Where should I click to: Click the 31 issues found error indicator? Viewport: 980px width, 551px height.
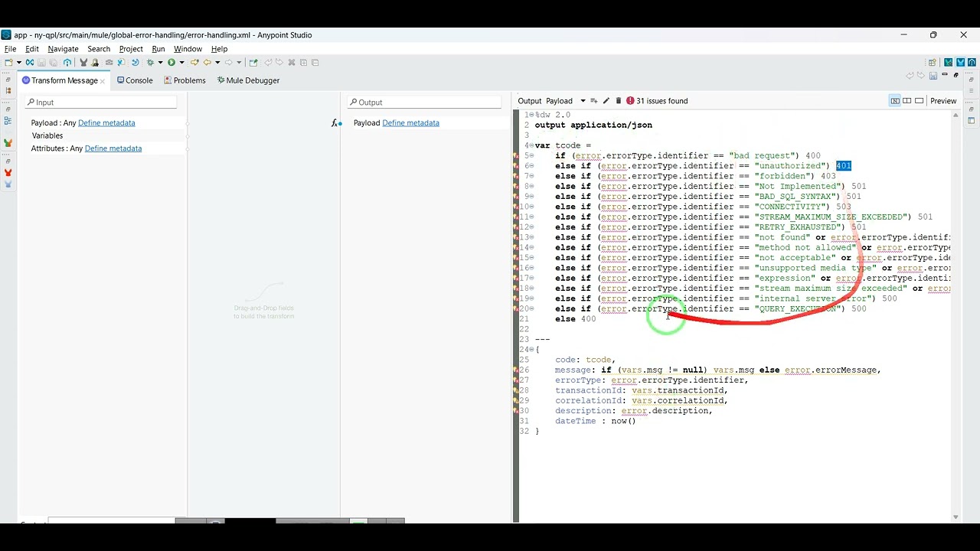click(657, 101)
